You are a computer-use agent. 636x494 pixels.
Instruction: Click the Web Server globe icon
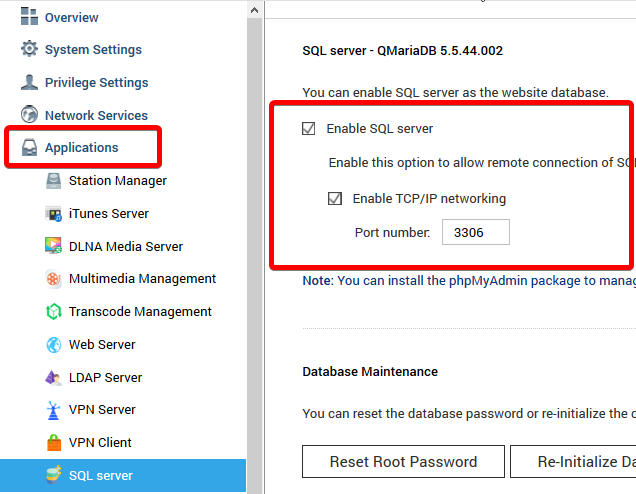point(54,345)
